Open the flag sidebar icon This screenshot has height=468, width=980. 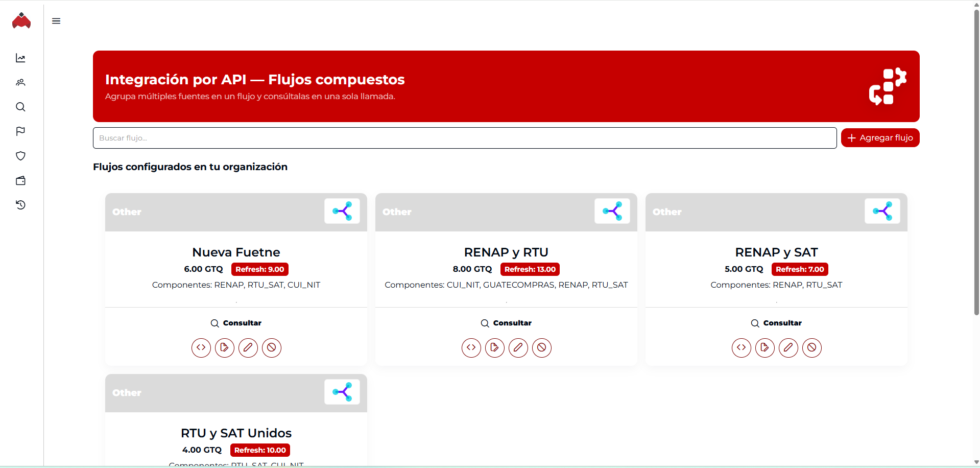click(20, 131)
